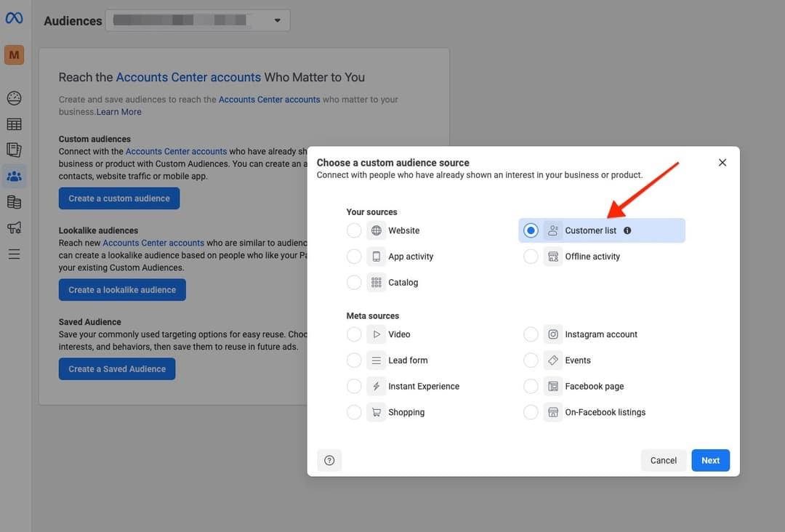Open the help question mark icon
The height and width of the screenshot is (532, 785).
tap(329, 460)
